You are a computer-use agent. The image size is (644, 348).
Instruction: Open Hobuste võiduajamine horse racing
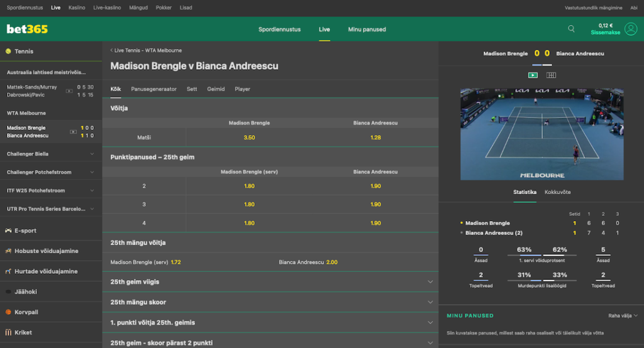46,251
